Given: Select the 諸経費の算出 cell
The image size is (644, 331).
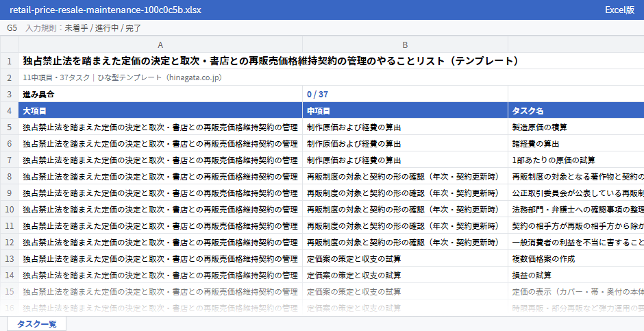Looking at the screenshot, I should [575, 144].
